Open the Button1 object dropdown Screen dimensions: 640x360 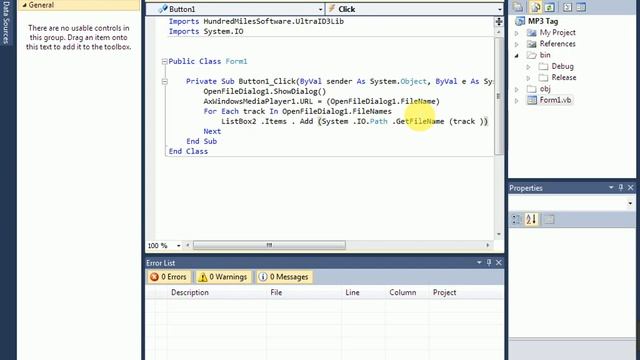[320, 9]
